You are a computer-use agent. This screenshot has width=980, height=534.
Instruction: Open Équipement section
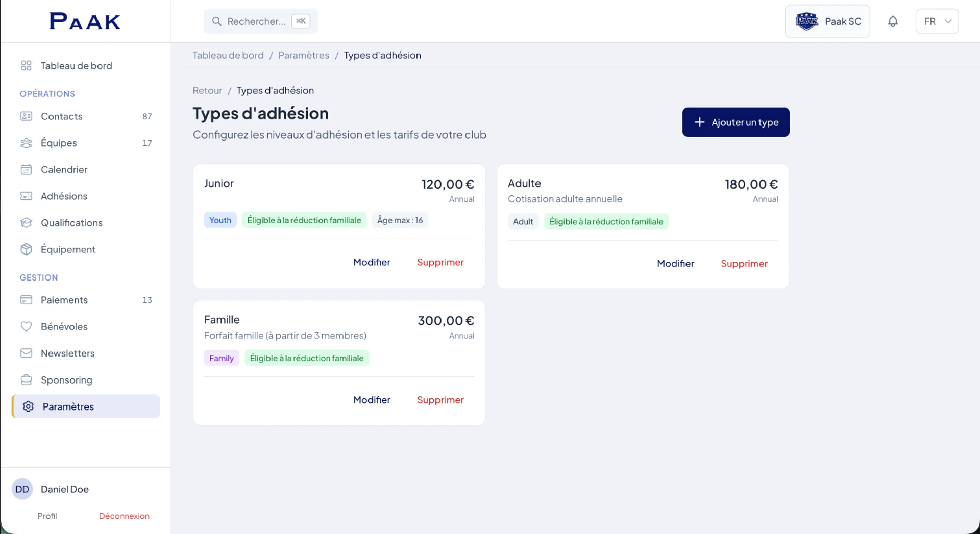(x=86, y=249)
